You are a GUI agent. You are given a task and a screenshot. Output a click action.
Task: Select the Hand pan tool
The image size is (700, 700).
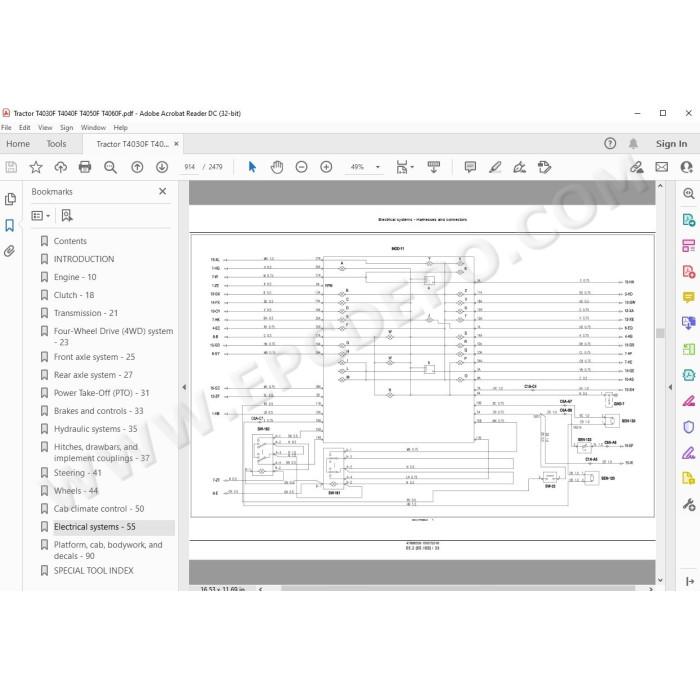[277, 167]
